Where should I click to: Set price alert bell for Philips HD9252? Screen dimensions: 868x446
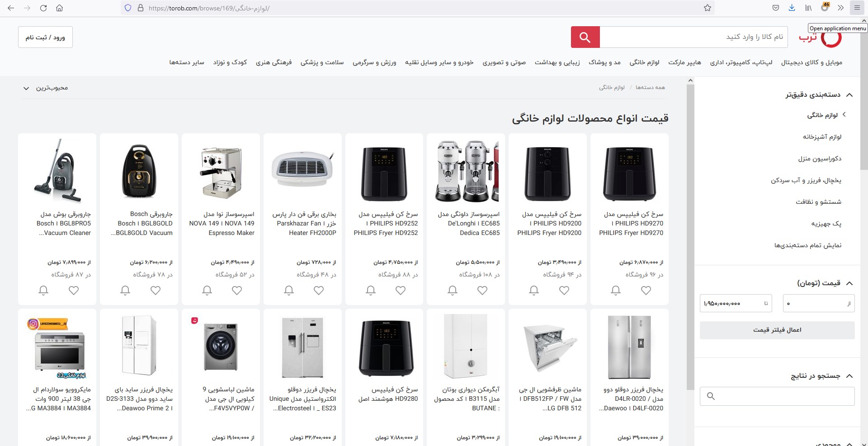(x=370, y=291)
